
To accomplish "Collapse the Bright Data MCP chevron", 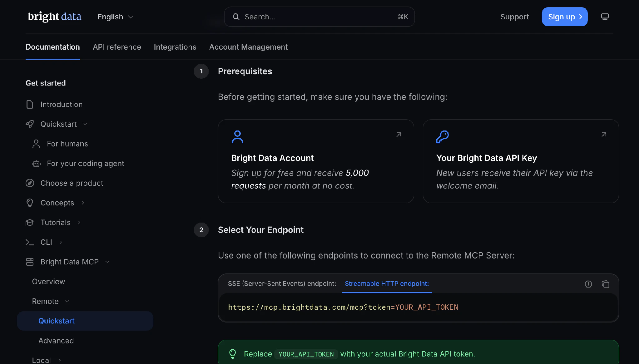I will tap(107, 262).
